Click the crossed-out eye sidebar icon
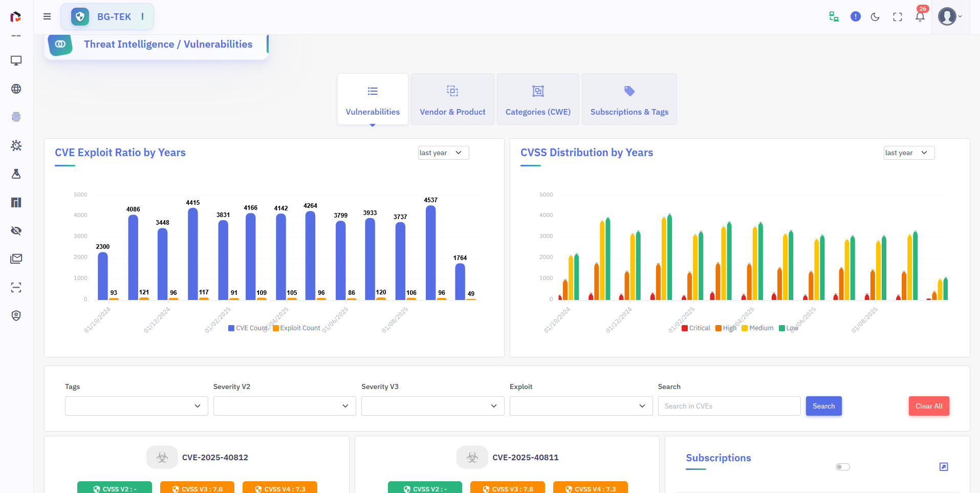The height and width of the screenshot is (493, 980). pyautogui.click(x=16, y=231)
